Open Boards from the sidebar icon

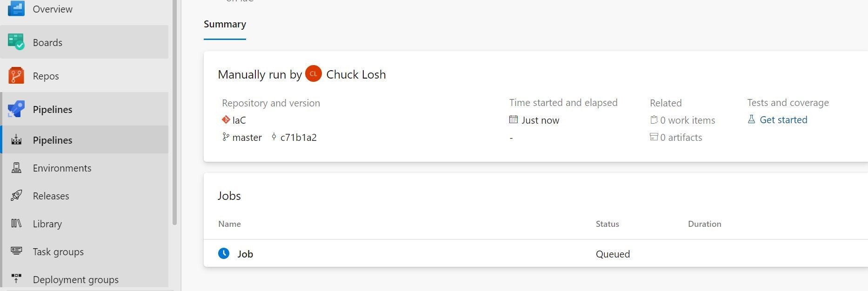[x=16, y=42]
